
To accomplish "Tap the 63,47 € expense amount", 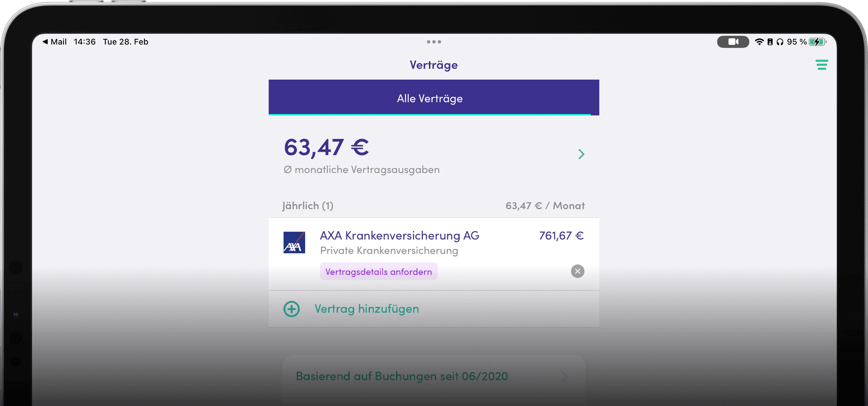I will tap(327, 147).
